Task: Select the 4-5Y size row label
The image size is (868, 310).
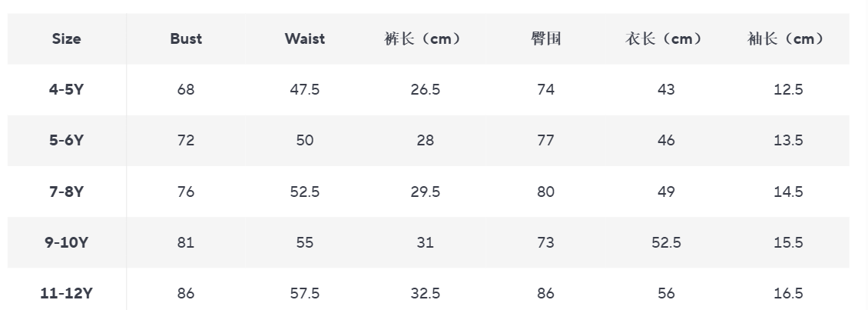Action: pos(66,89)
